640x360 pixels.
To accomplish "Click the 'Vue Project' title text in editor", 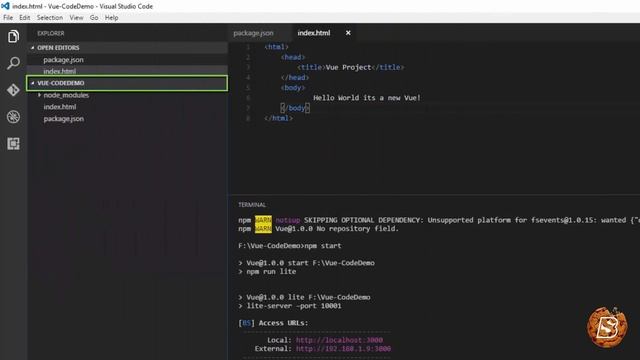I will click(x=349, y=67).
